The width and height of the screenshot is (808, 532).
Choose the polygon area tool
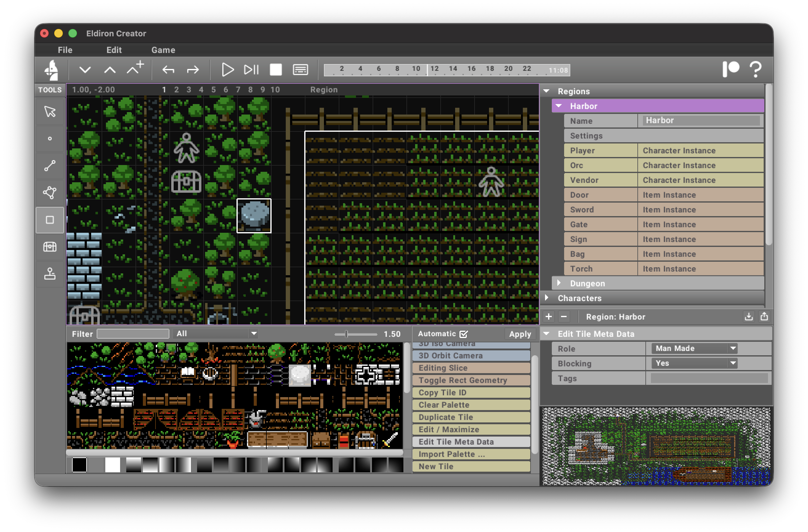coord(50,192)
